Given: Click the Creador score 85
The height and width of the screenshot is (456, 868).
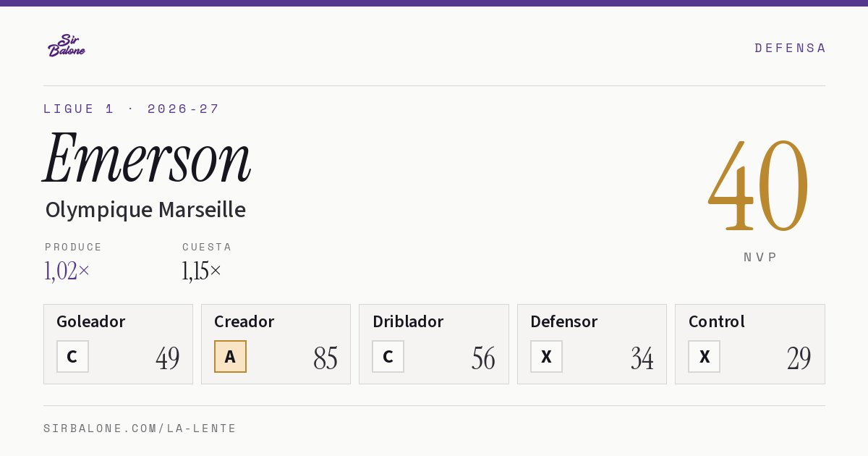Looking at the screenshot, I should [325, 358].
